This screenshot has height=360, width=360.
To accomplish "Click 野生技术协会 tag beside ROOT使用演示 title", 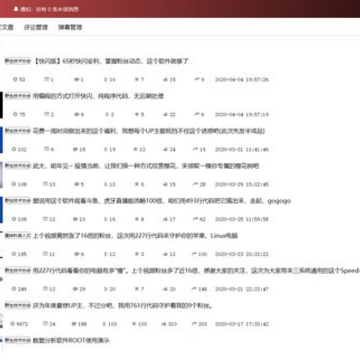I will [x=18, y=340].
